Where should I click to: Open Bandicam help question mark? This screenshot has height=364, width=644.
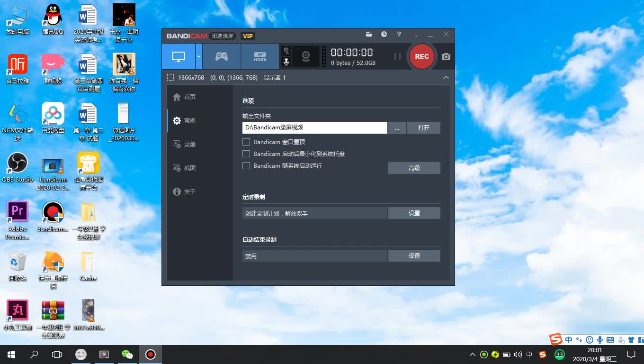click(x=399, y=35)
